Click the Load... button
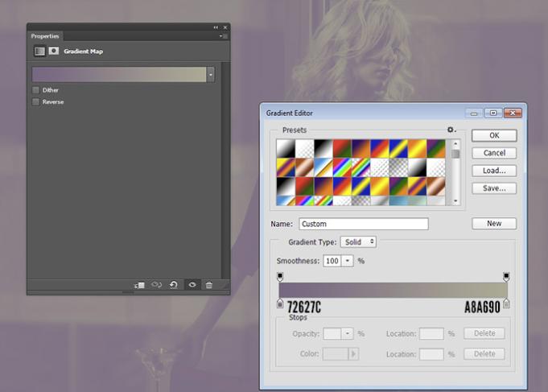Screen dimensions: 548x392 point(493,171)
